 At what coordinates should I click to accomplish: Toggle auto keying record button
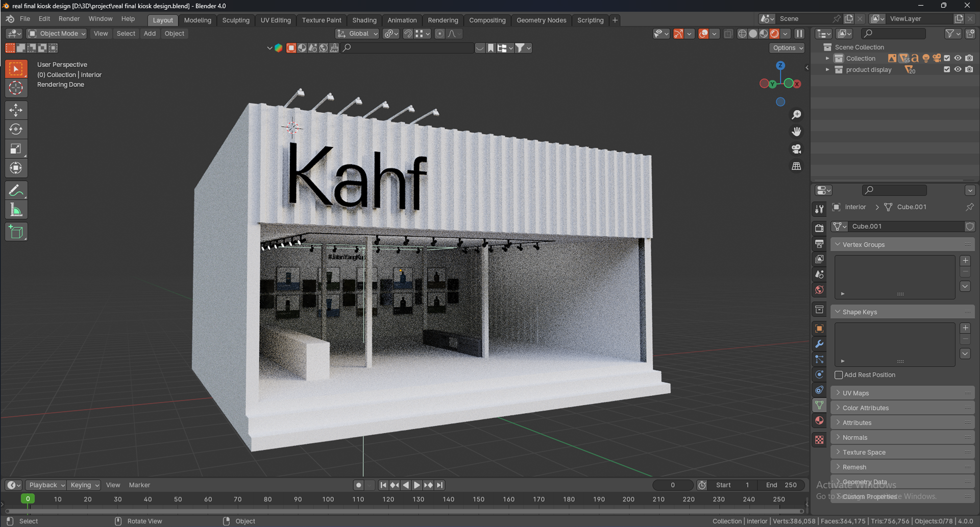point(359,485)
